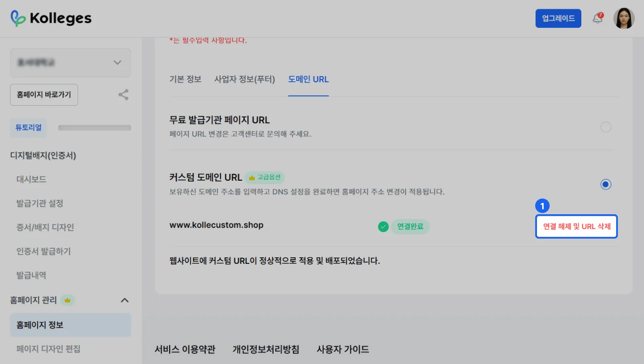This screenshot has height=364, width=644.
Task: Click the 고급옵션 crown badge
Action: point(265,178)
